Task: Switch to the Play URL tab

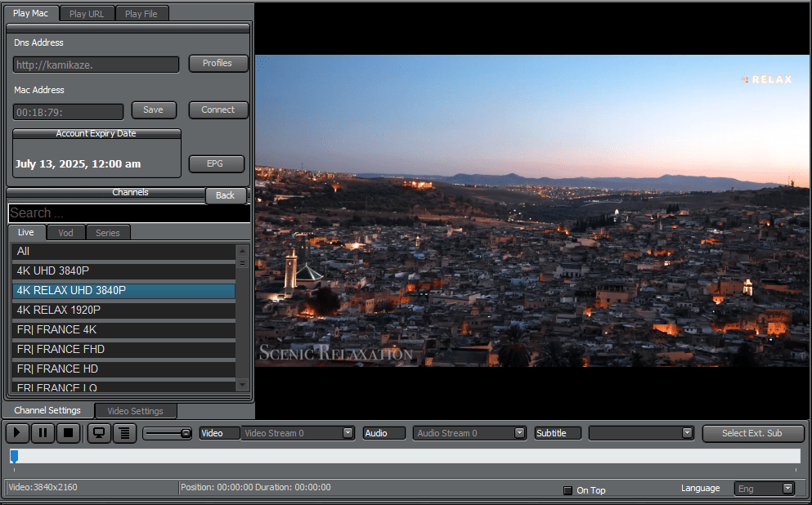Action: [87, 14]
